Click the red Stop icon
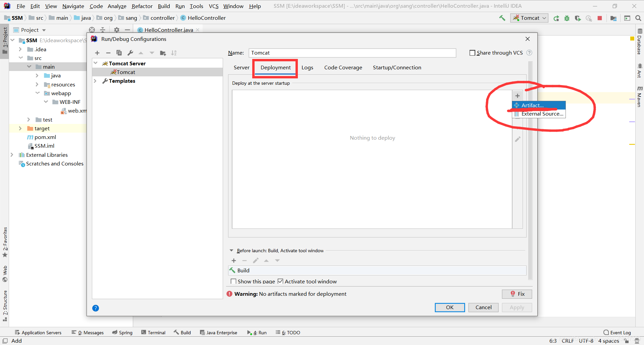The width and height of the screenshot is (644, 345). point(600,18)
